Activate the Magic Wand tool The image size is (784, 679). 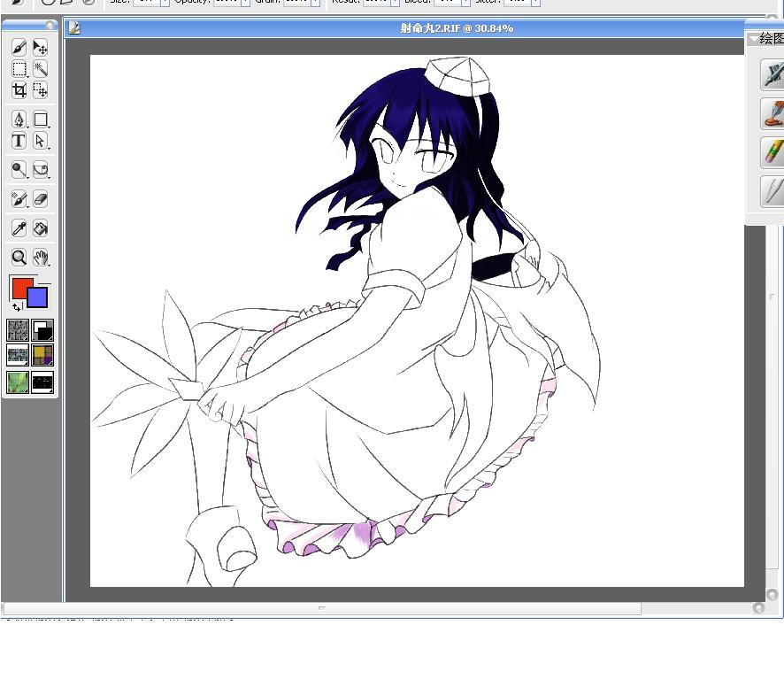[41, 68]
